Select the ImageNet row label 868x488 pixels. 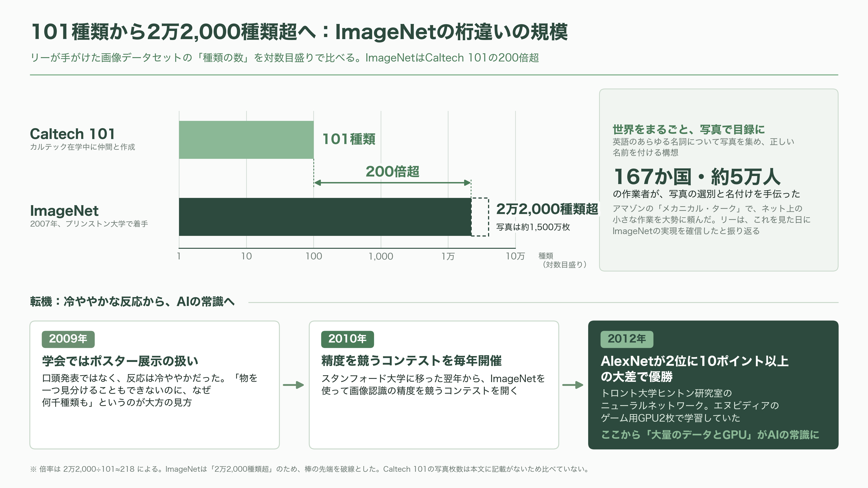(x=64, y=211)
